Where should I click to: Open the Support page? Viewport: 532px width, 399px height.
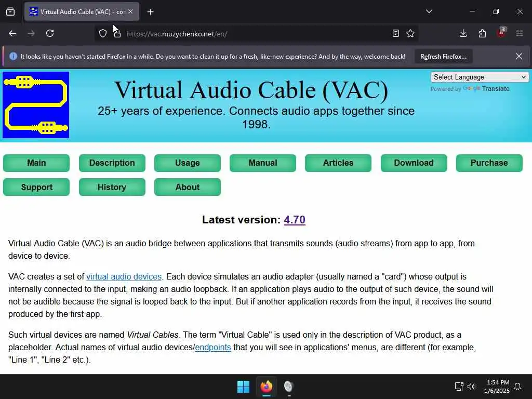coord(36,187)
